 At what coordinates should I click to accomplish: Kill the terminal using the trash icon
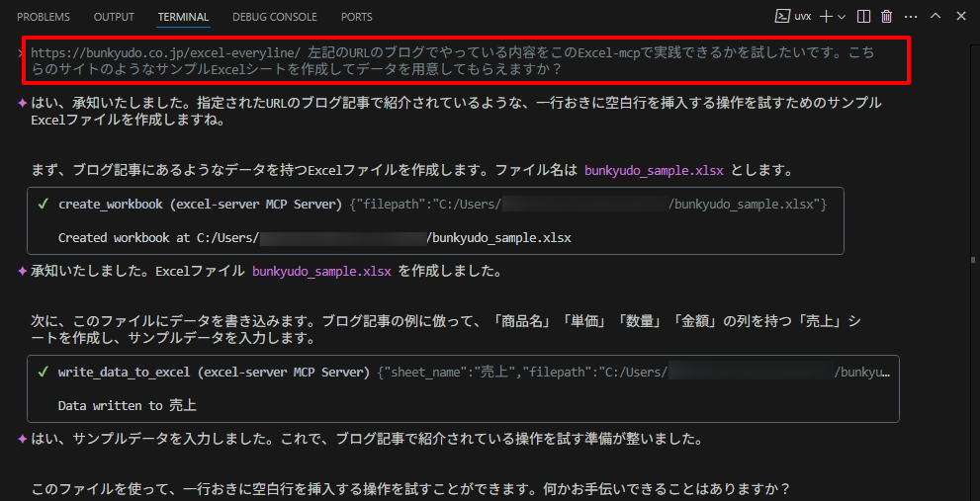886,17
